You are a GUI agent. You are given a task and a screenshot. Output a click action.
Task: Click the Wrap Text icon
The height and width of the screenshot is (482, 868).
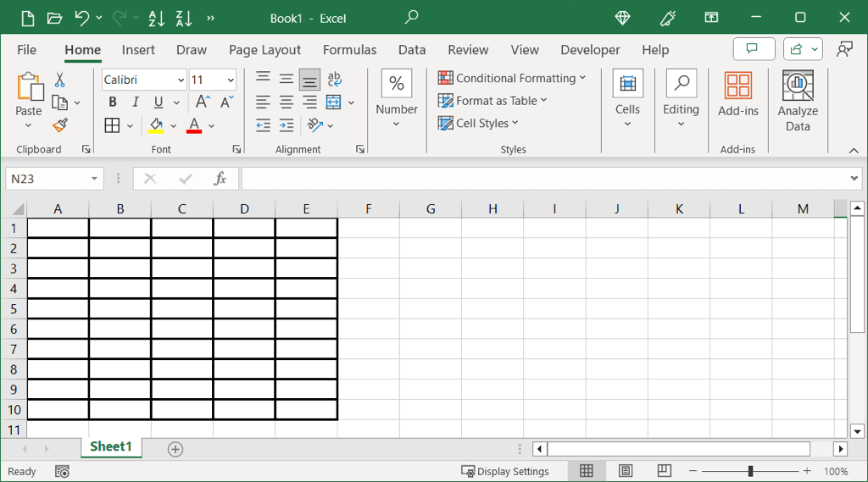(x=335, y=80)
